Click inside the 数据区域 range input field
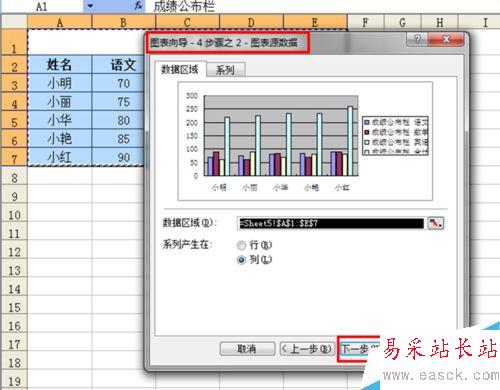500x390 pixels. (x=331, y=223)
